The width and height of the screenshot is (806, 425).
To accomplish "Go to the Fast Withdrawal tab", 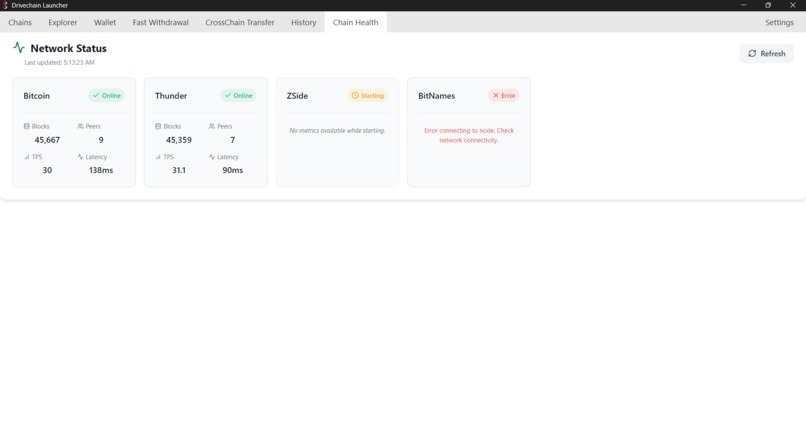I will 160,23.
